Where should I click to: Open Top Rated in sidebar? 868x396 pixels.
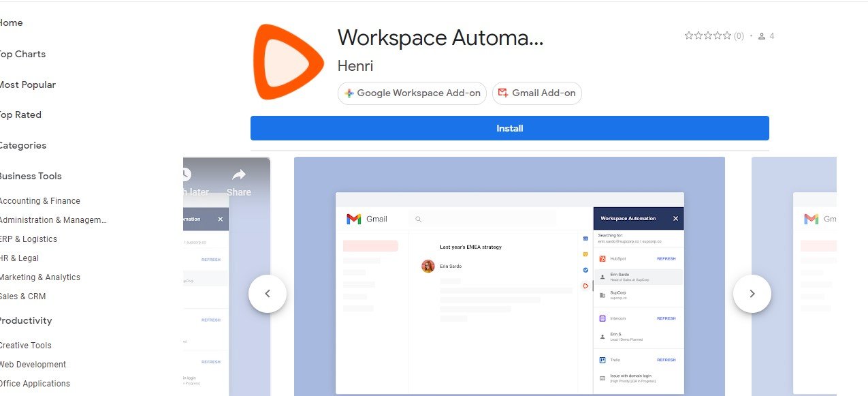tap(20, 115)
